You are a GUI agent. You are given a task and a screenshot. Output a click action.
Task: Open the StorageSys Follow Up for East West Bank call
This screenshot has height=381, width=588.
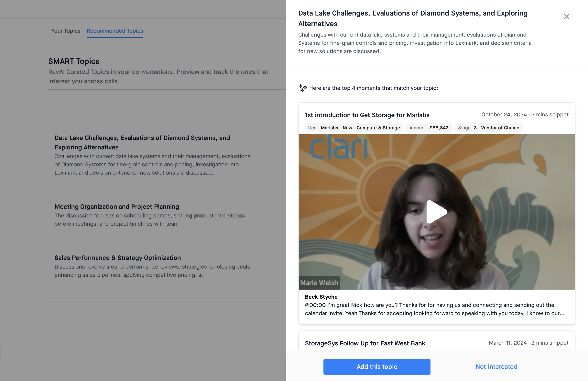pos(365,343)
